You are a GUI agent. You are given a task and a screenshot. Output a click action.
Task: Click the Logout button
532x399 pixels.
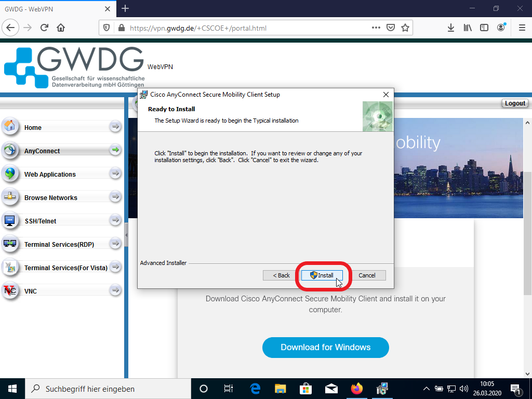click(515, 103)
